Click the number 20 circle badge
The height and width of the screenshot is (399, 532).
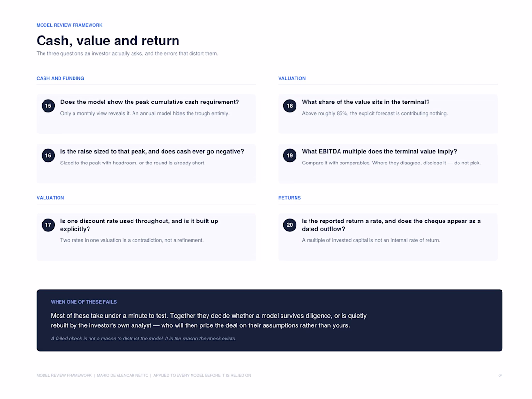coord(290,225)
